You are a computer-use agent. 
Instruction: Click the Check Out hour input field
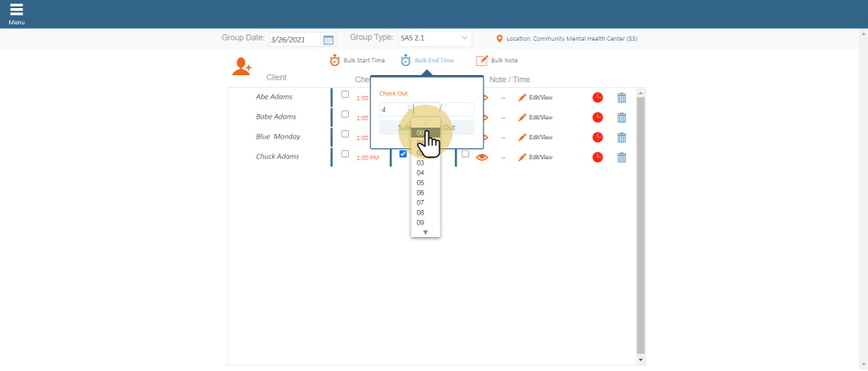(x=392, y=109)
